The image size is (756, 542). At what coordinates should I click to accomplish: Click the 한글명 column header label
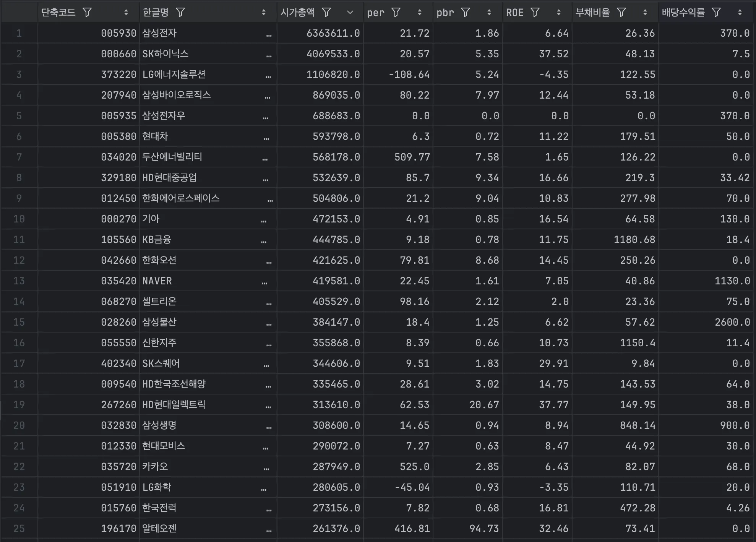(x=156, y=13)
